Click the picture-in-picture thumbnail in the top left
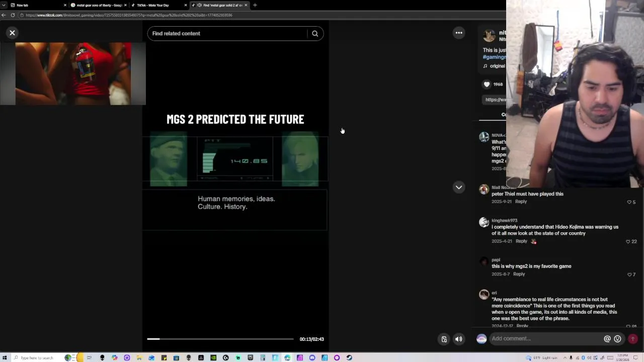644x362 pixels. pyautogui.click(x=73, y=73)
